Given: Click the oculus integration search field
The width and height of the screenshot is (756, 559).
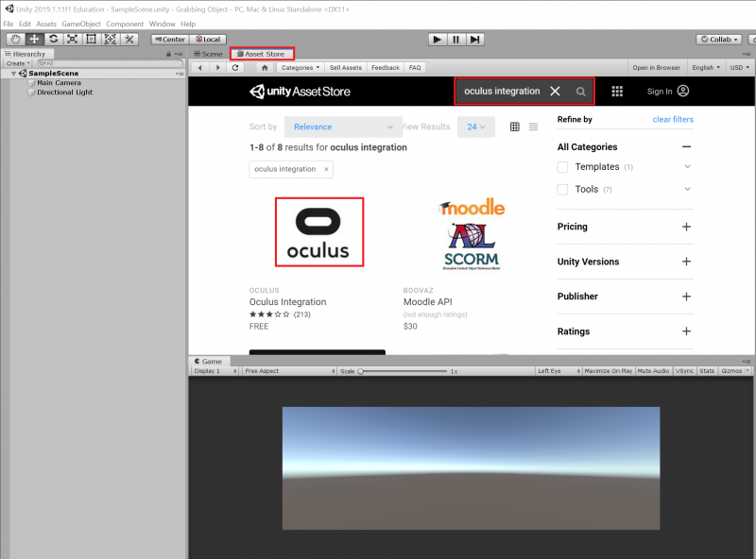Looking at the screenshot, I should point(502,91).
